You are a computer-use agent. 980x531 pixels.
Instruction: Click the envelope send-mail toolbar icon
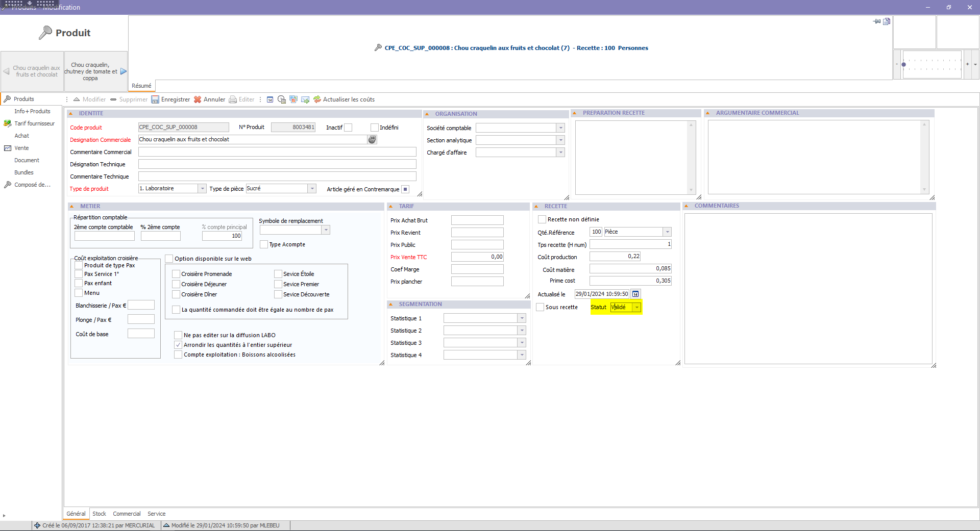305,99
